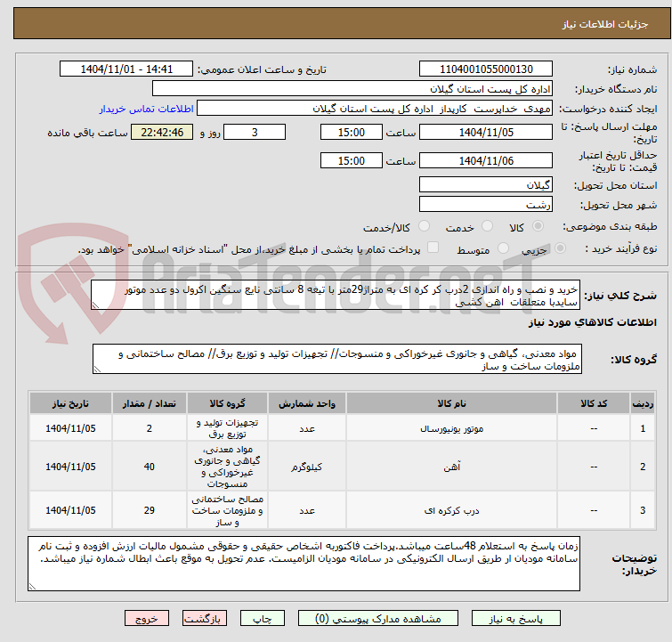Click the request creator name field

point(375,109)
